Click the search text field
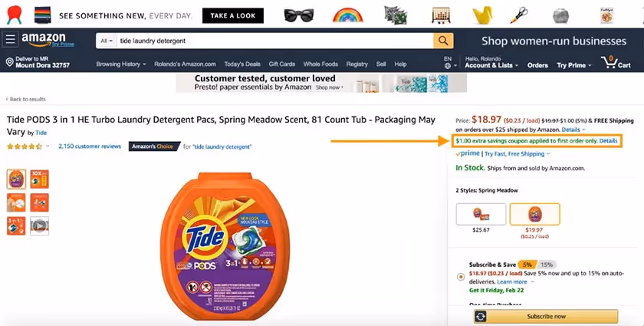Image resolution: width=644 pixels, height=326 pixels. (274, 41)
